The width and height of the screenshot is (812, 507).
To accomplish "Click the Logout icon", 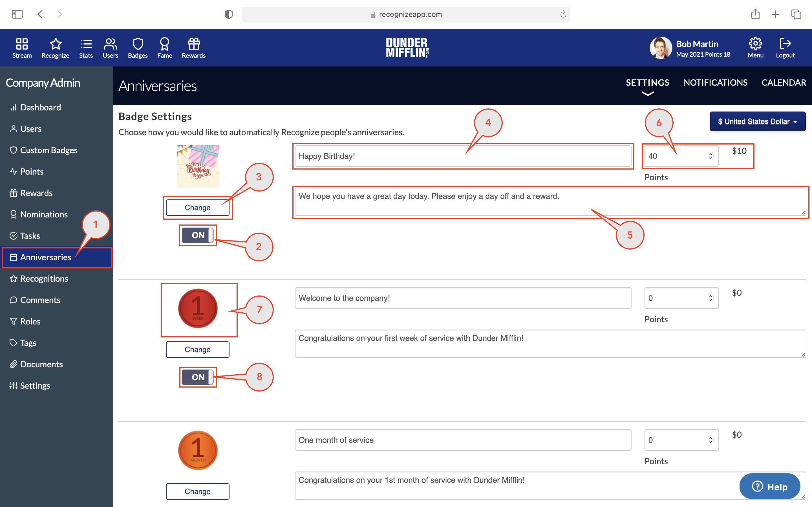I will pos(785,44).
